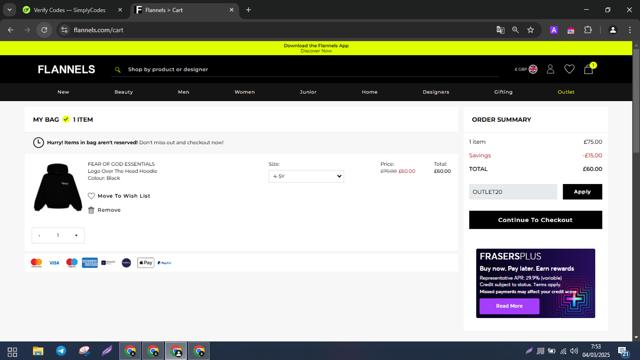Open the Home menu in navigation

coord(369,92)
